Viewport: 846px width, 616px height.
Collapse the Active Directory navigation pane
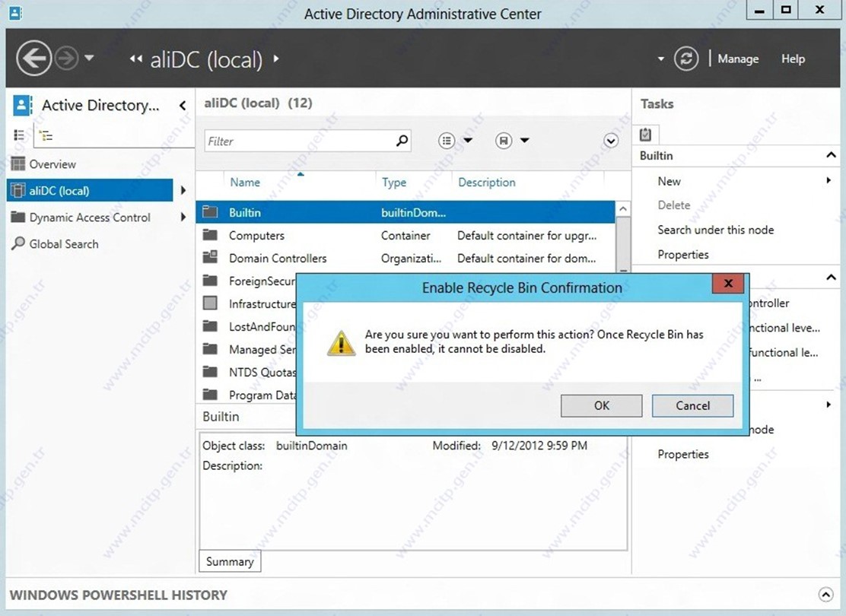click(183, 105)
